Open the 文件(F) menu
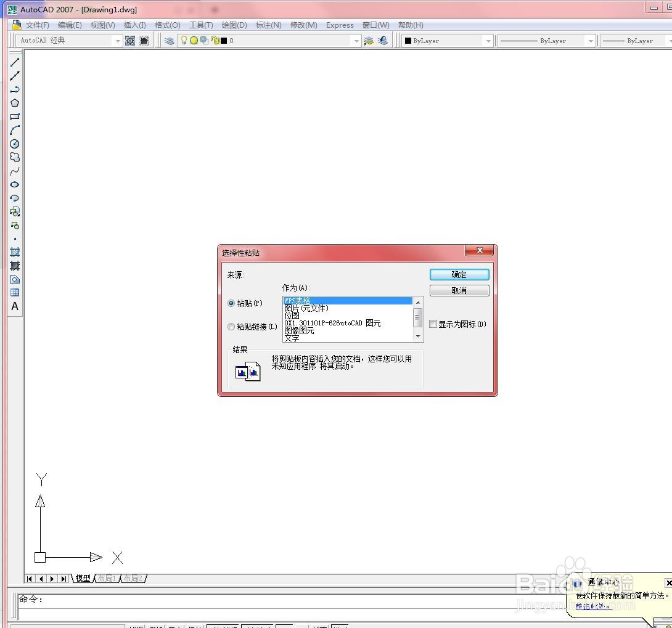Screen dimensions: 672x628 [x=37, y=25]
